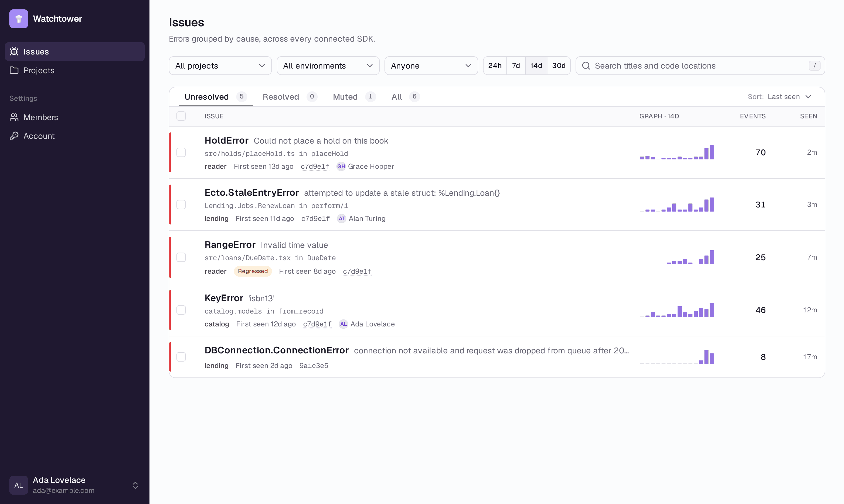The image size is (844, 504).
Task: Check the KeyError issue checkbox
Action: [x=181, y=310]
